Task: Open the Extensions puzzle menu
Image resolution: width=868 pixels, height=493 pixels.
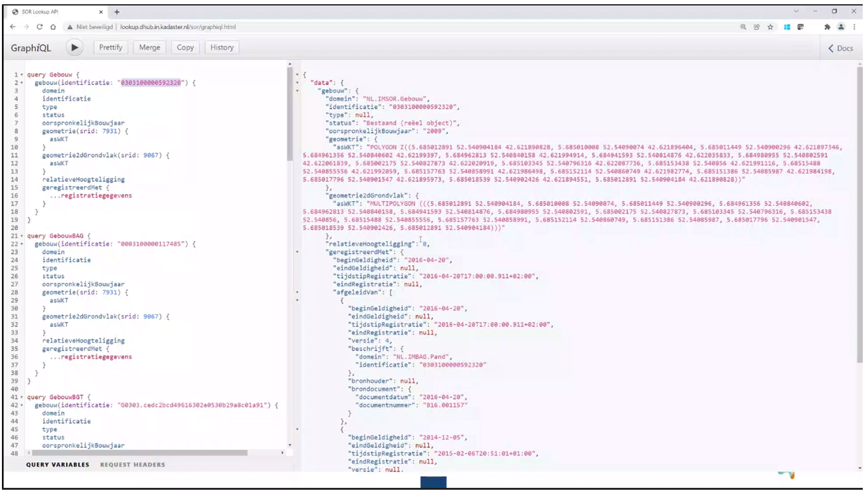Action: 827,27
